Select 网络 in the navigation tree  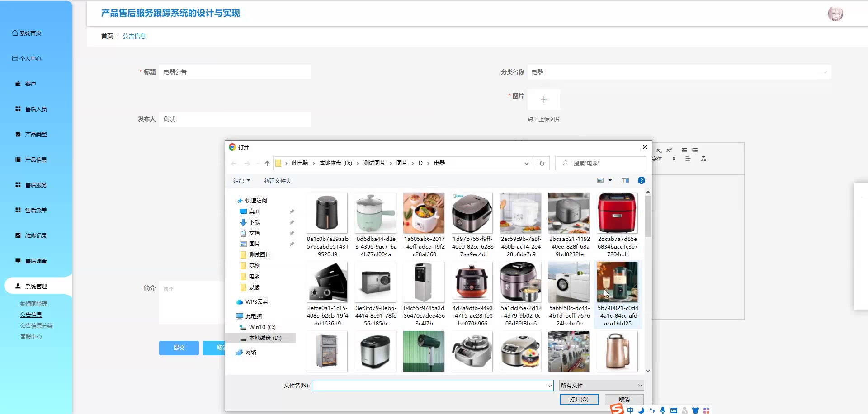tap(246, 353)
